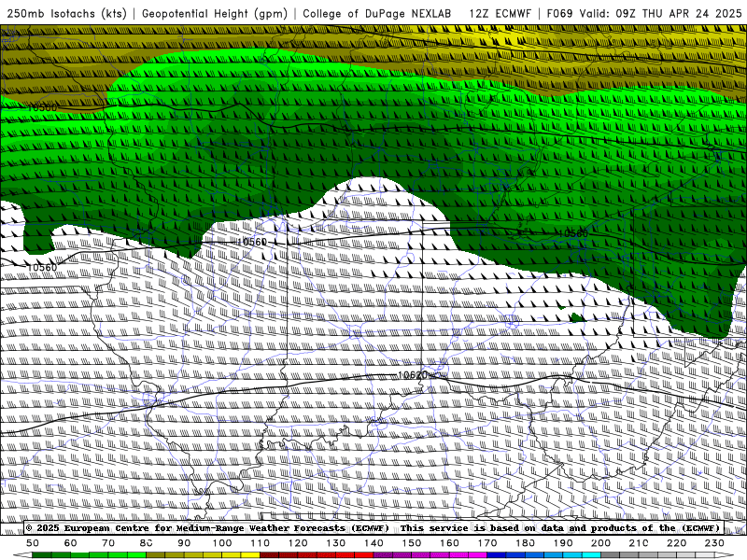Select the "F069" forecast hour text
The width and height of the screenshot is (747, 560).
coord(559,14)
